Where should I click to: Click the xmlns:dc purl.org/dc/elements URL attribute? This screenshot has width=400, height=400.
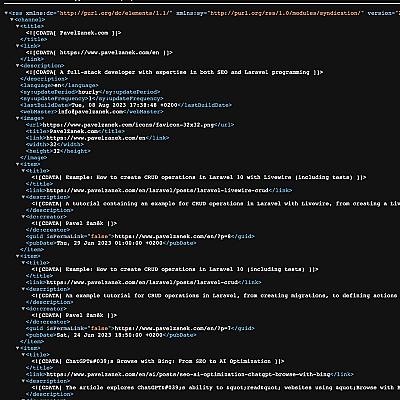[x=115, y=13]
